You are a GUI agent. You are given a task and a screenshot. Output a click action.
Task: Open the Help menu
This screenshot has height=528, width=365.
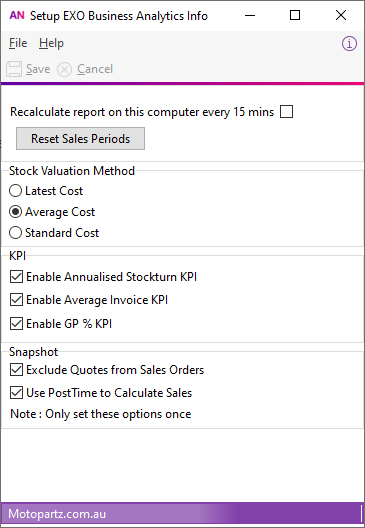[51, 43]
